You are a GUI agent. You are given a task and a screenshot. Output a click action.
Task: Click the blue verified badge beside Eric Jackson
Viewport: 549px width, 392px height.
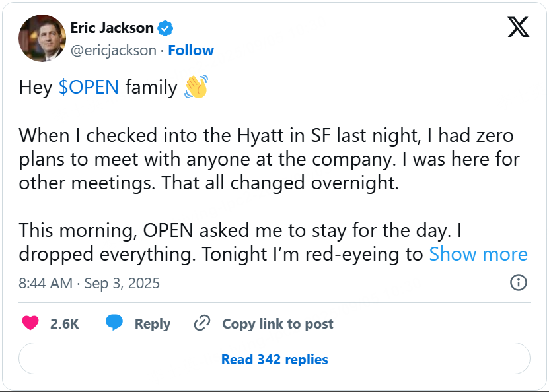tap(165, 28)
